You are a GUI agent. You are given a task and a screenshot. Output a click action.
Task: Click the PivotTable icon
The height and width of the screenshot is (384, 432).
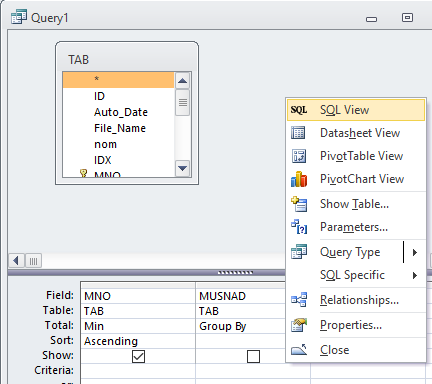click(299, 156)
